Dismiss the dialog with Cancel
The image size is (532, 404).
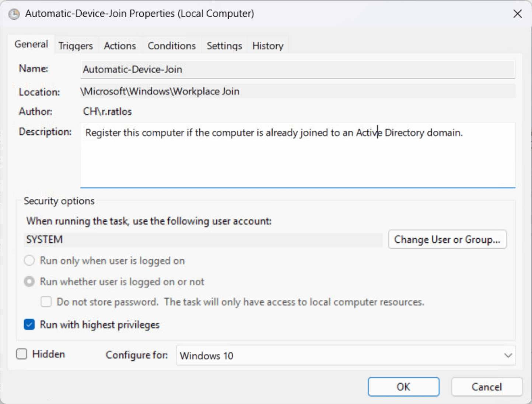pyautogui.click(x=487, y=387)
